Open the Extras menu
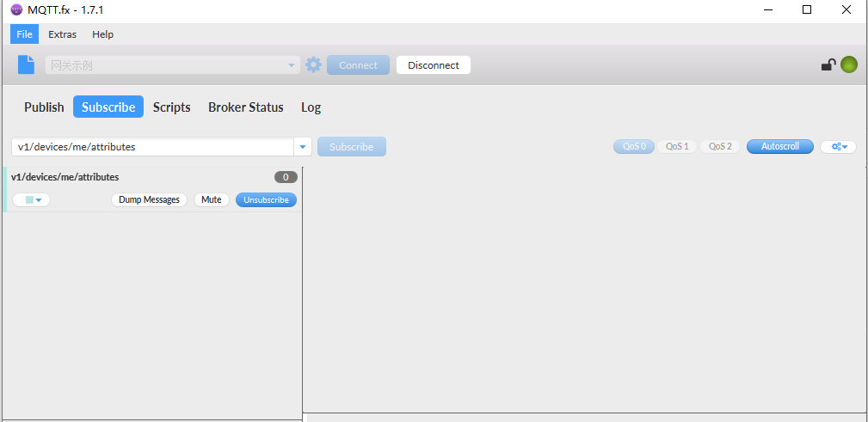Viewport: 868px width, 422px height. tap(63, 34)
